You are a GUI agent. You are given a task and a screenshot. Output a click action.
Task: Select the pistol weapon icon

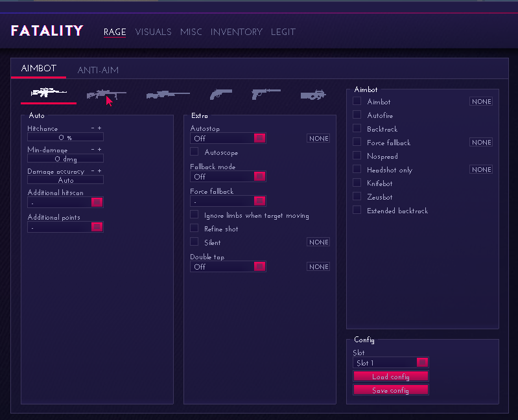[266, 94]
